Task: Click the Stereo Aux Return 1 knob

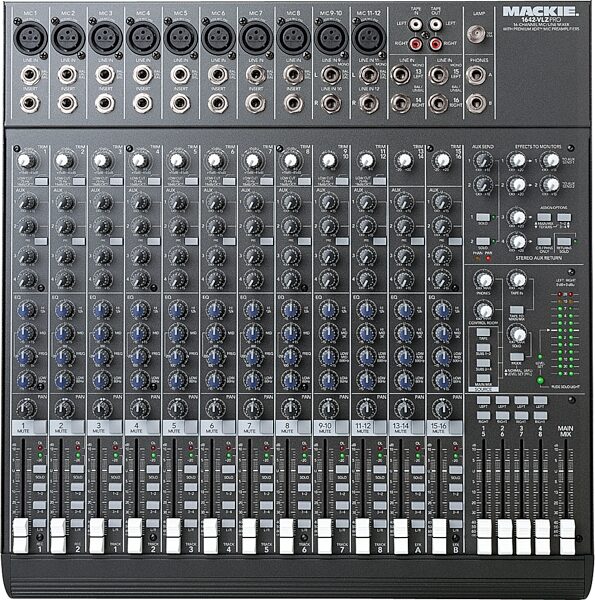Action: point(517,160)
